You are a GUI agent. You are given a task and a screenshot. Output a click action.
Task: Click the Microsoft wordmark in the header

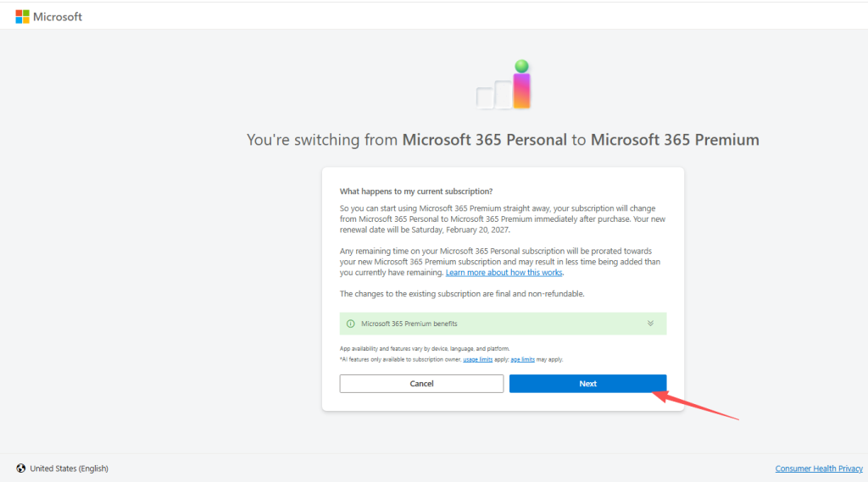(58, 17)
